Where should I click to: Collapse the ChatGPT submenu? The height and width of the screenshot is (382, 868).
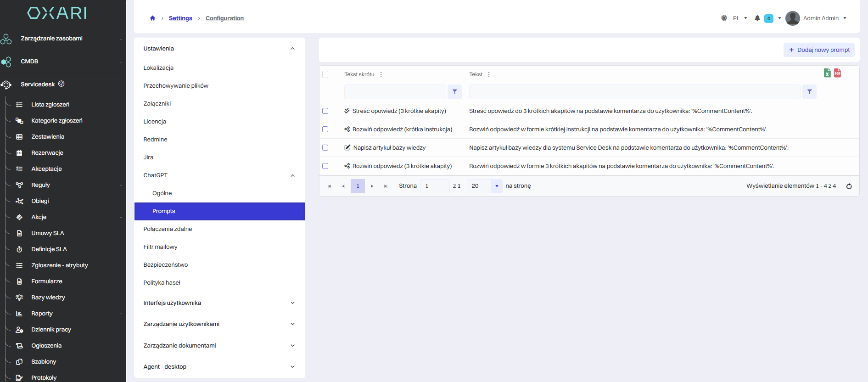point(292,175)
